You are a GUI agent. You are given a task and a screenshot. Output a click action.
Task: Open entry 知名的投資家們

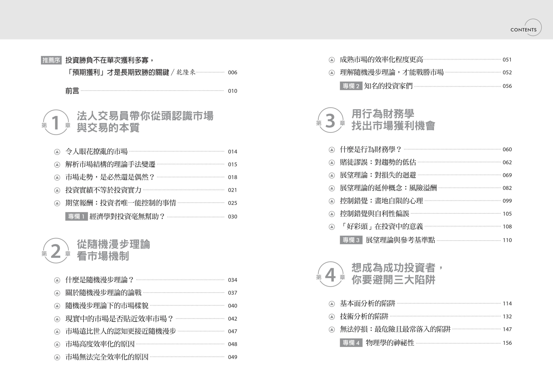coord(388,86)
